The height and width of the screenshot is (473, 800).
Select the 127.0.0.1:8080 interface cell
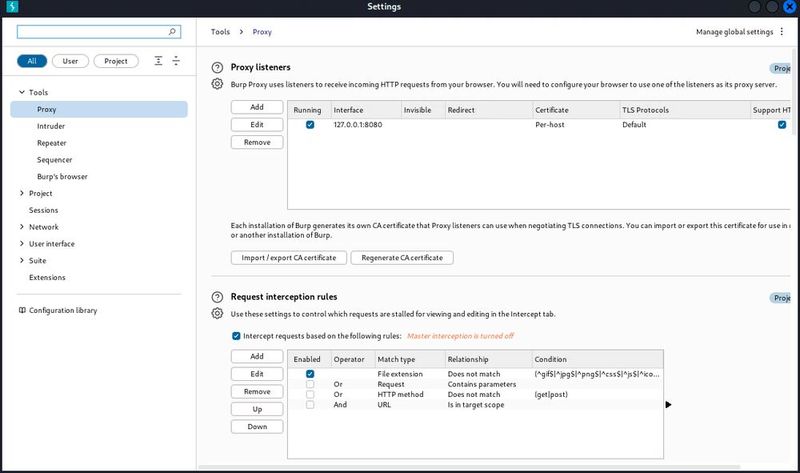(x=358, y=125)
